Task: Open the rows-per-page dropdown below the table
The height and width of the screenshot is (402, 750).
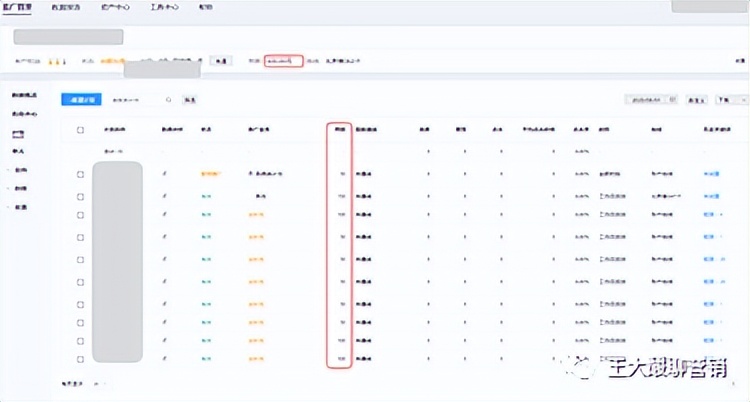Action: tap(101, 383)
